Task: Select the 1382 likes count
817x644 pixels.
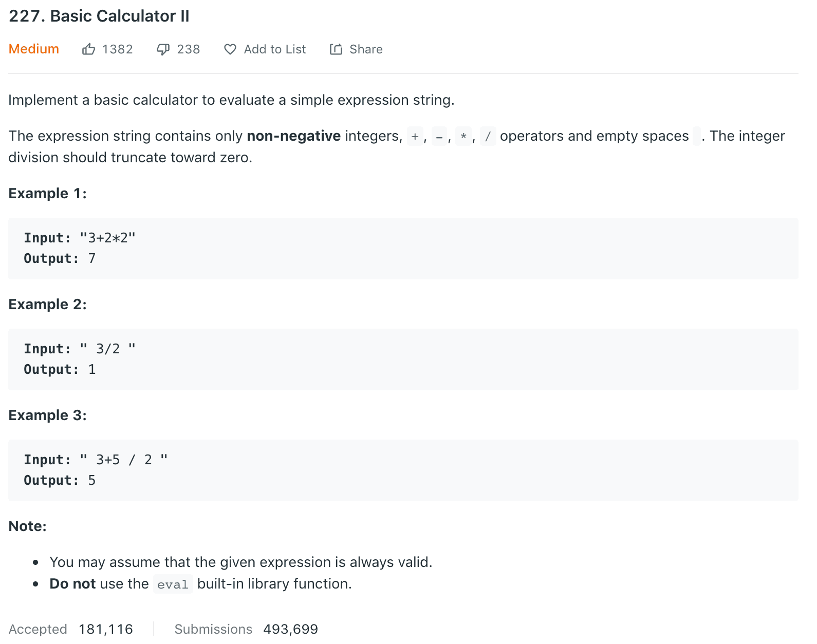Action: (118, 49)
